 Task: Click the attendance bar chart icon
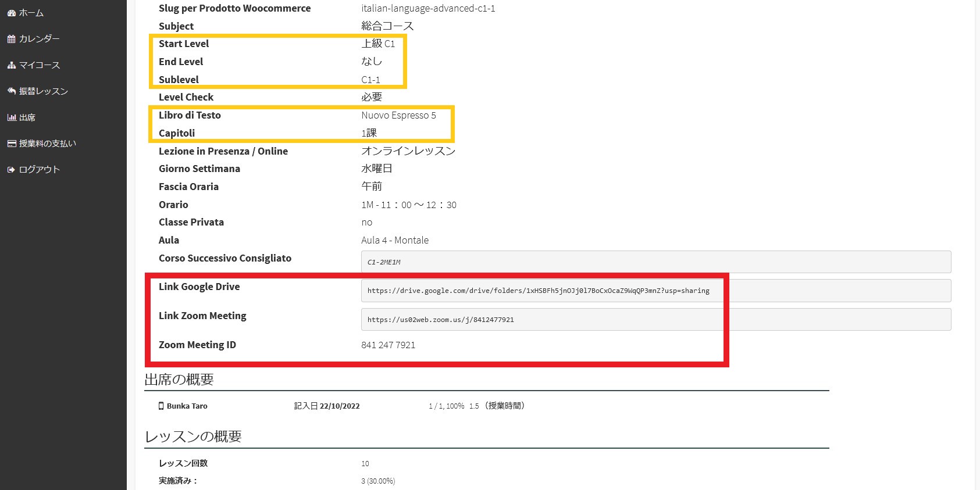tap(11, 117)
